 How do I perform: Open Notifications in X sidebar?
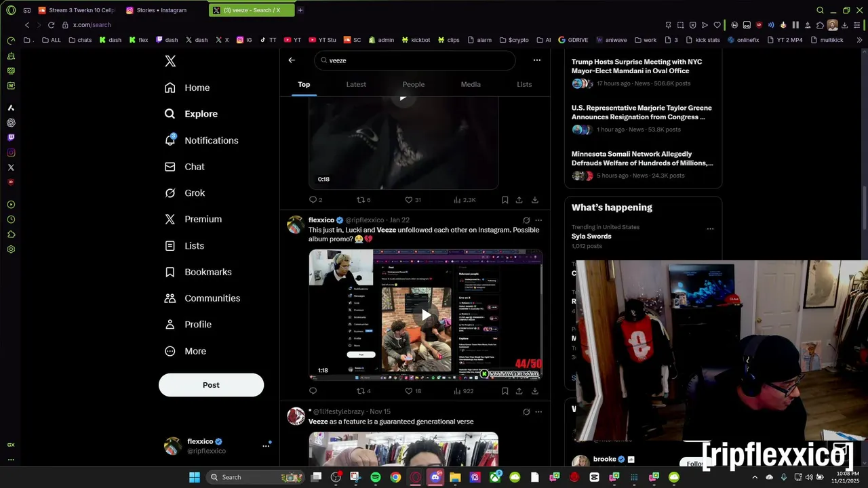[201, 140]
